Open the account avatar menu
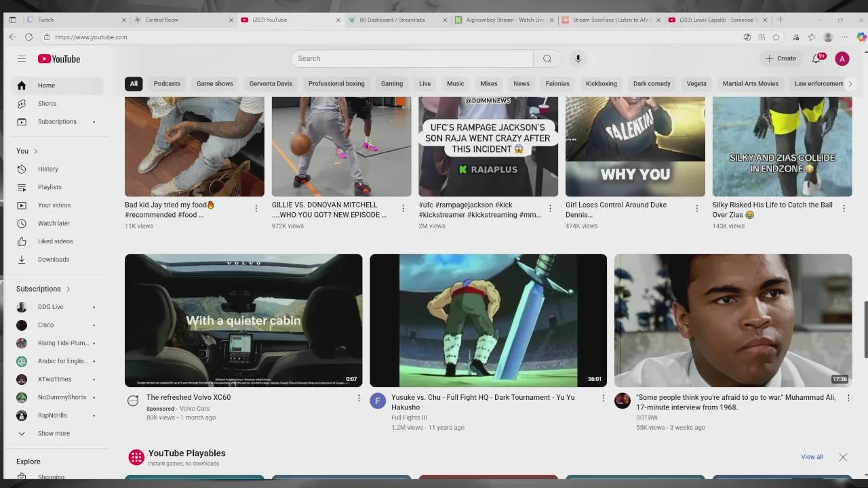Viewport: 868px width, 488px height. pyautogui.click(x=842, y=59)
